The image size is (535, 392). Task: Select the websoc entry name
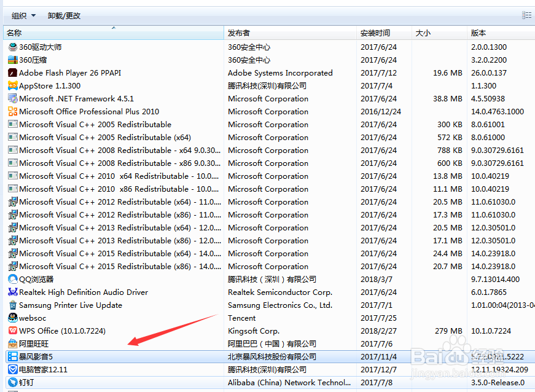tap(33, 318)
